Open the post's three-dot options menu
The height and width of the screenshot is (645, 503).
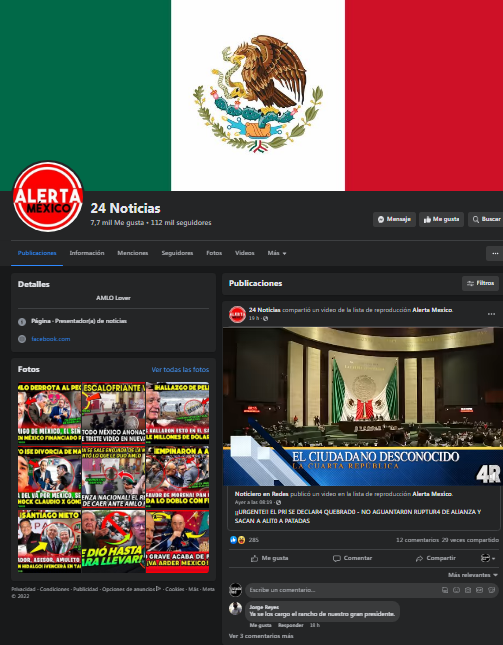coord(491,314)
